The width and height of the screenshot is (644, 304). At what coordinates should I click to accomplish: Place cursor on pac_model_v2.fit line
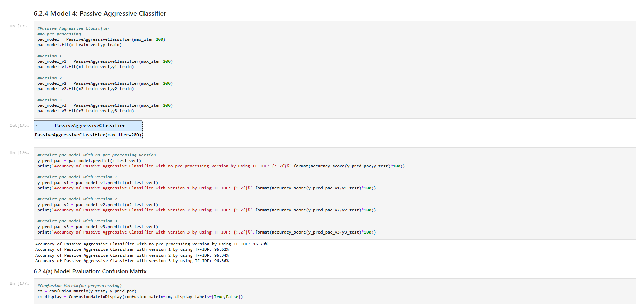86,89
